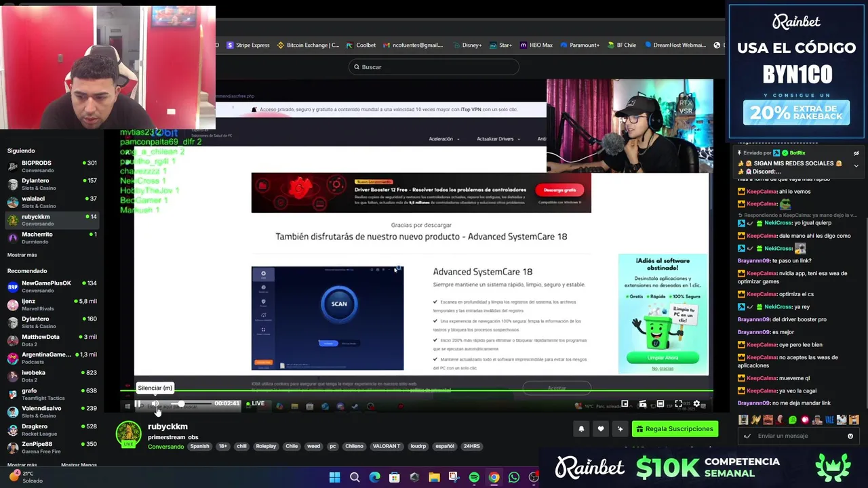Switch to Google Chrome in taskbar

tap(494, 477)
